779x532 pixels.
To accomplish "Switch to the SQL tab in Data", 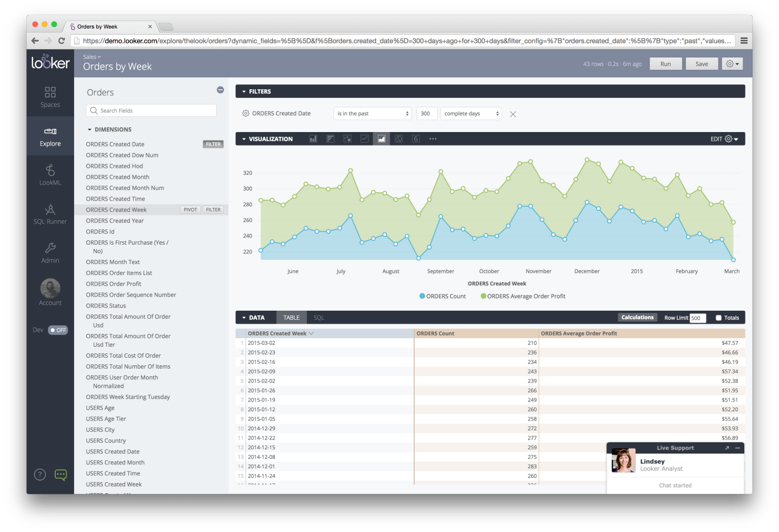I will pos(319,318).
